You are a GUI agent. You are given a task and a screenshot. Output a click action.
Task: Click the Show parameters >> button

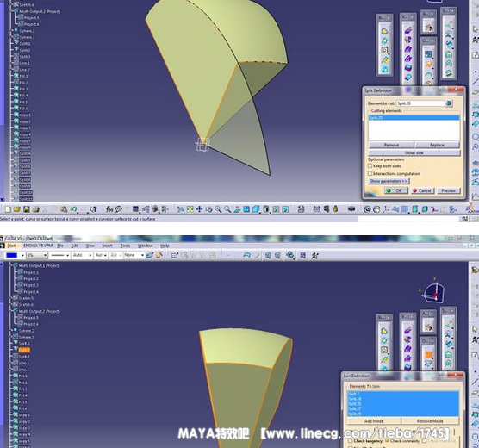(389, 181)
